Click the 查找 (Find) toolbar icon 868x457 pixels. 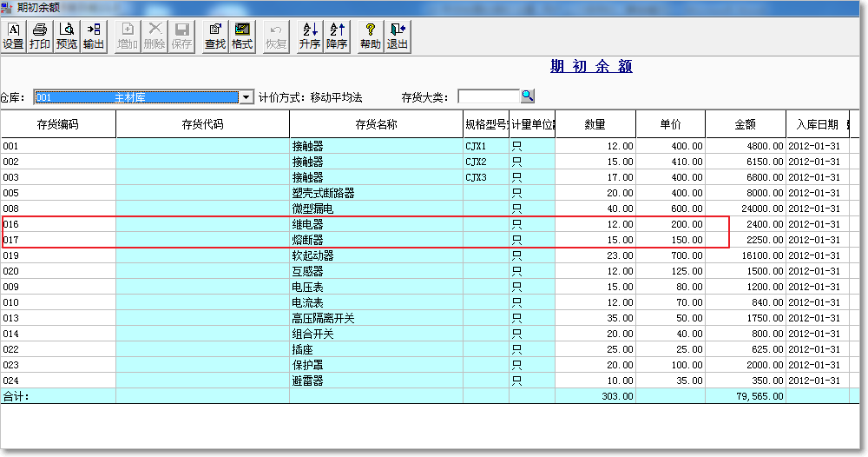coord(215,36)
